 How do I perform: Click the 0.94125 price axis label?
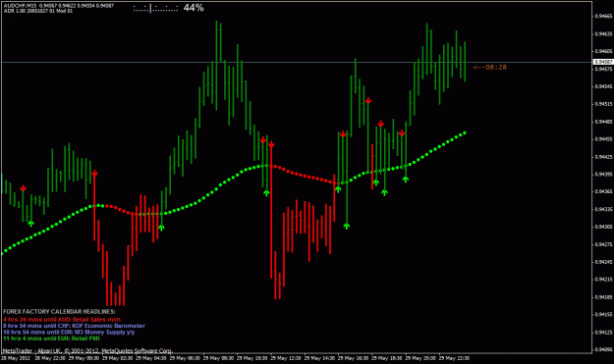[603, 333]
